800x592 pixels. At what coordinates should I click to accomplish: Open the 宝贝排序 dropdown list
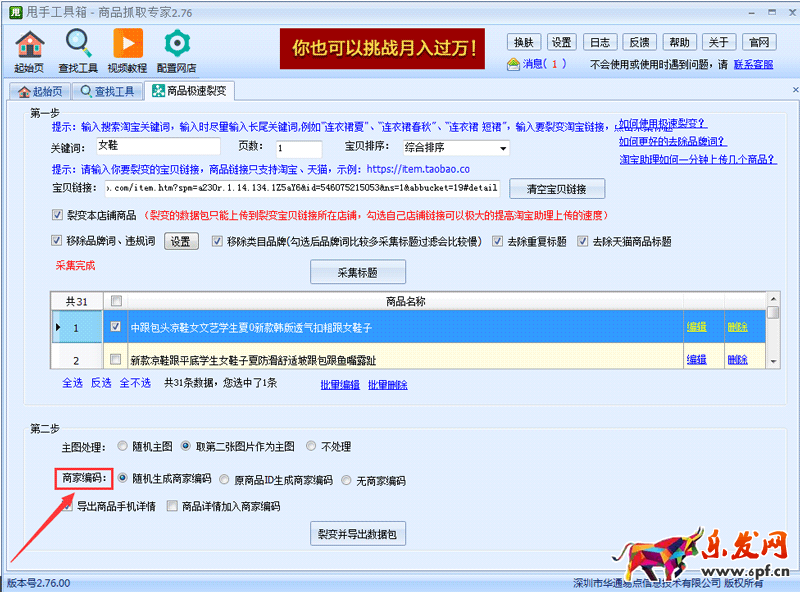pos(502,148)
